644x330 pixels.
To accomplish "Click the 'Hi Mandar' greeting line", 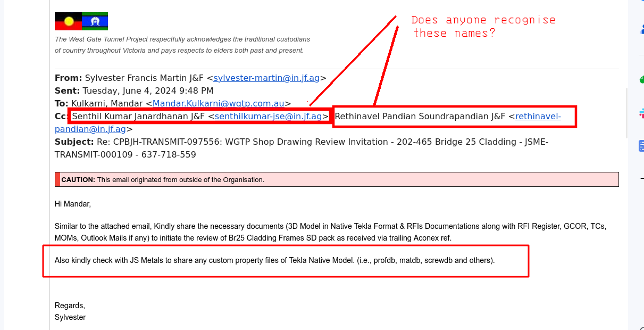I will (x=73, y=203).
